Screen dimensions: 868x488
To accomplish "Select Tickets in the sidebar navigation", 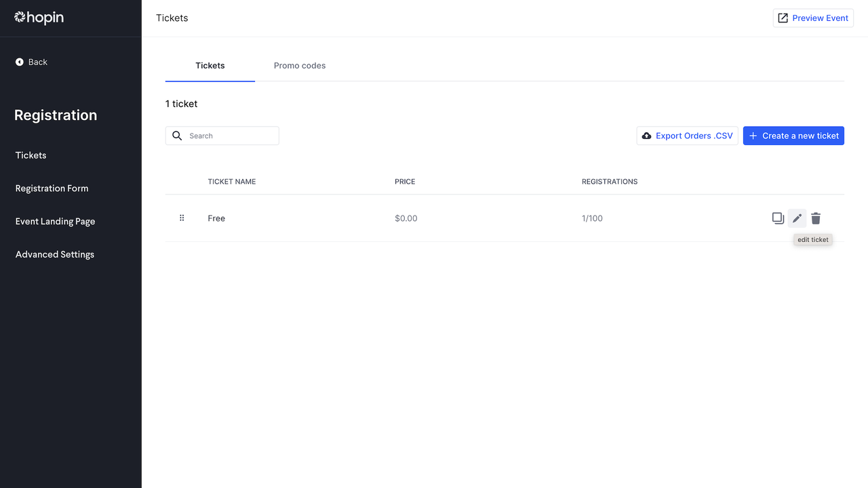I will tap(31, 155).
